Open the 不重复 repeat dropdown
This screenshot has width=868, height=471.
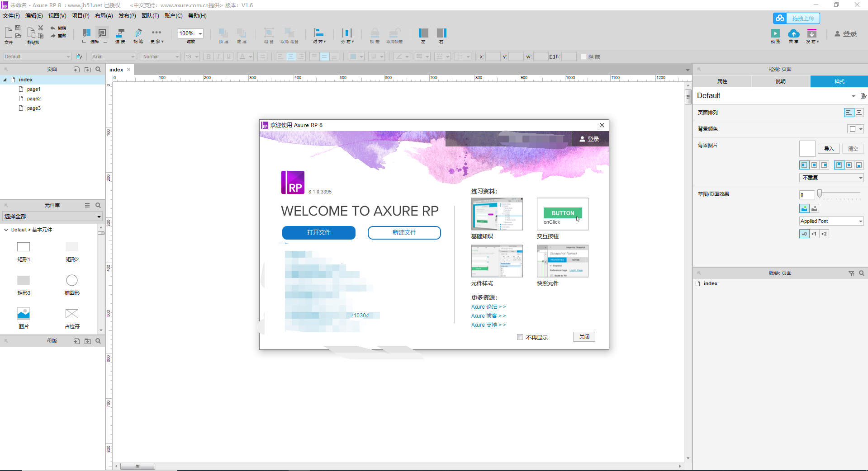pyautogui.click(x=831, y=178)
